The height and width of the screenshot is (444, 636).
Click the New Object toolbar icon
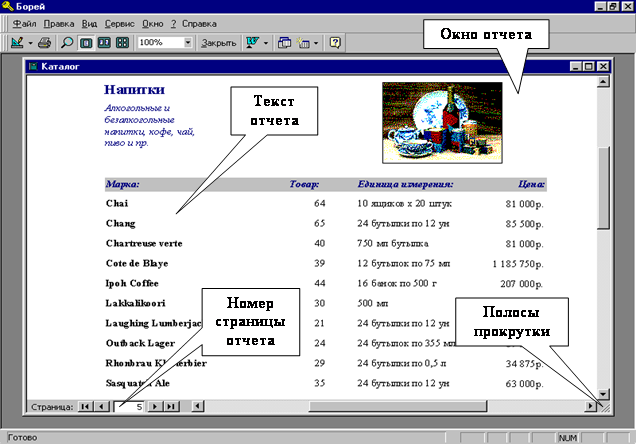(305, 43)
